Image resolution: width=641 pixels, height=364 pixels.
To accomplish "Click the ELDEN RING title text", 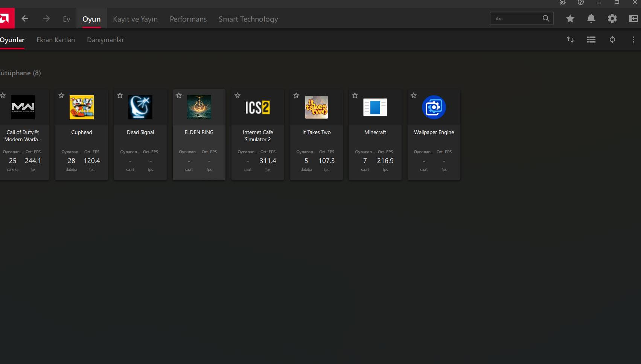I will [199, 132].
